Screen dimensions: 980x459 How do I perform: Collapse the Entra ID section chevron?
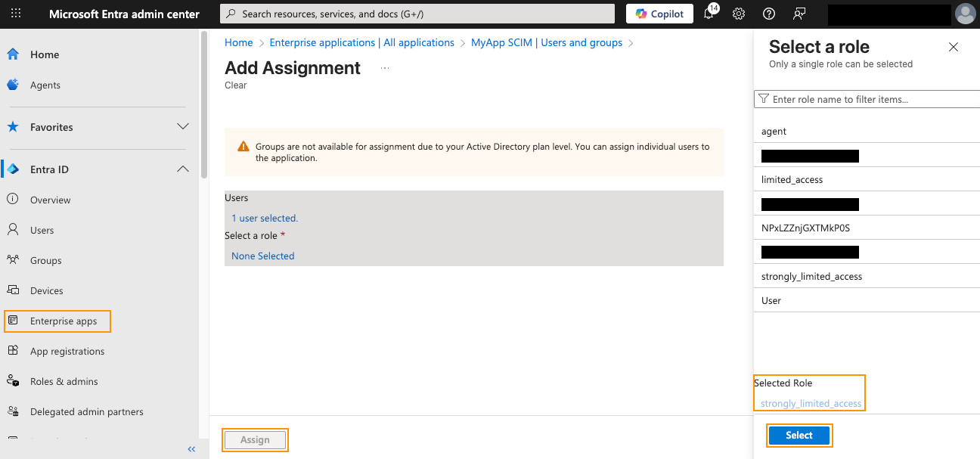182,169
